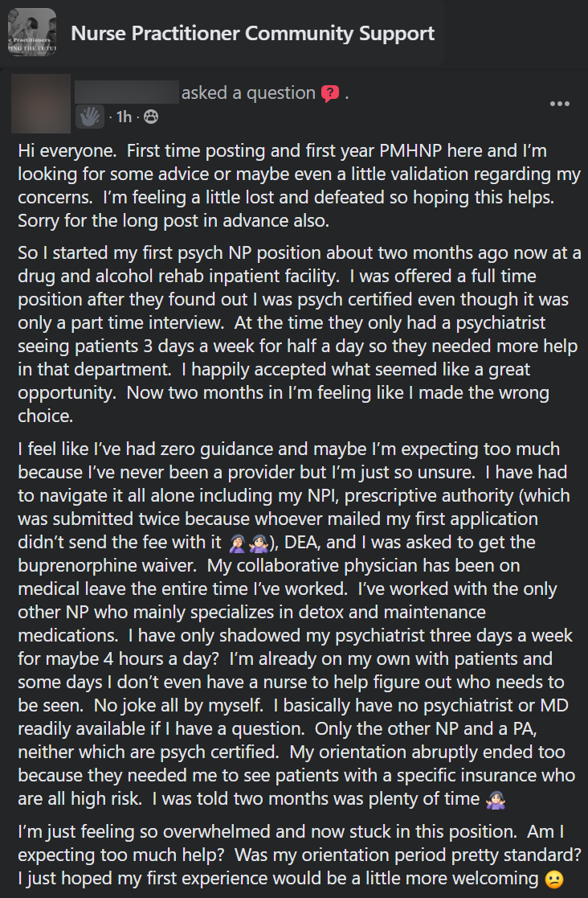
Task: Click the paragraph starting 'I'm just feeling so overwhelmed'
Action: click(x=299, y=855)
